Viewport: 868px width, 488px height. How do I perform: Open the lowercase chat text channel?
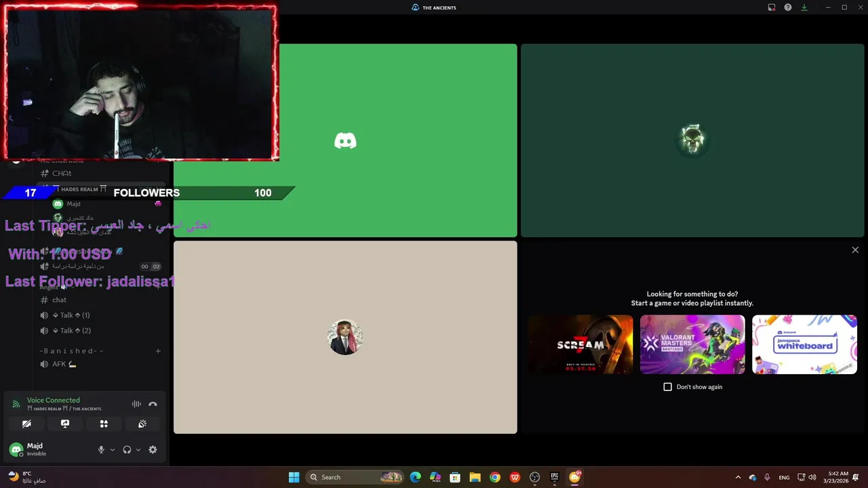point(60,300)
